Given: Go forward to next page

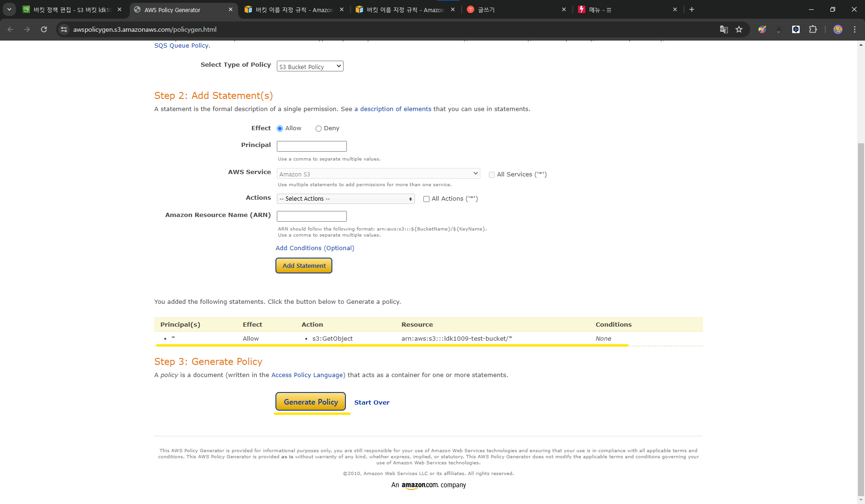Looking at the screenshot, I should pyautogui.click(x=27, y=29).
